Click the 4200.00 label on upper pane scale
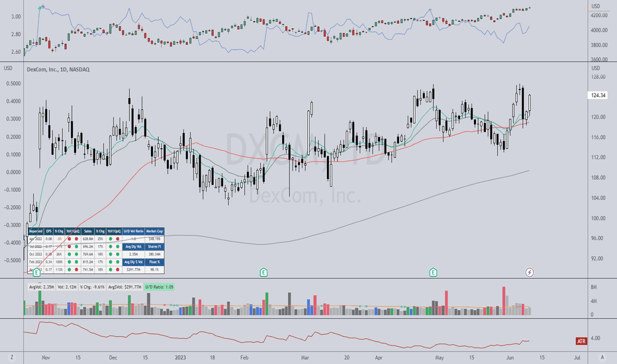Screen dimensions: 617x364 pos(599,15)
